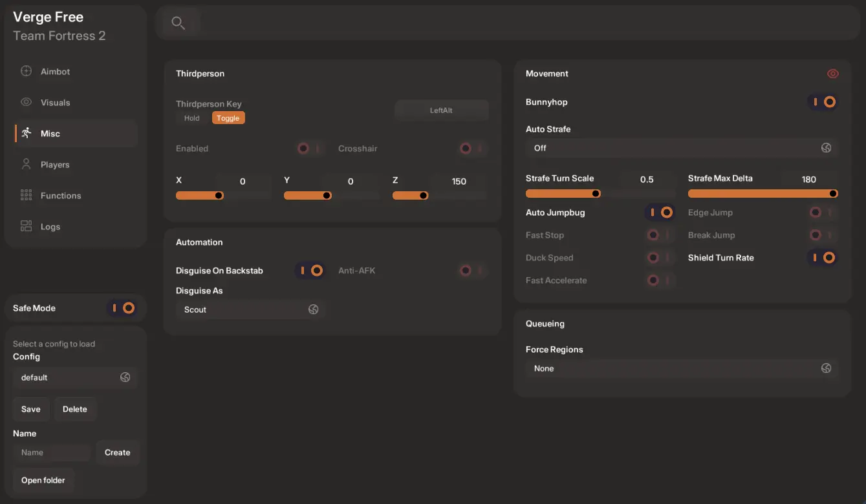The width and height of the screenshot is (866, 504).
Task: Open the Disguise As dropdown
Action: 251,310
